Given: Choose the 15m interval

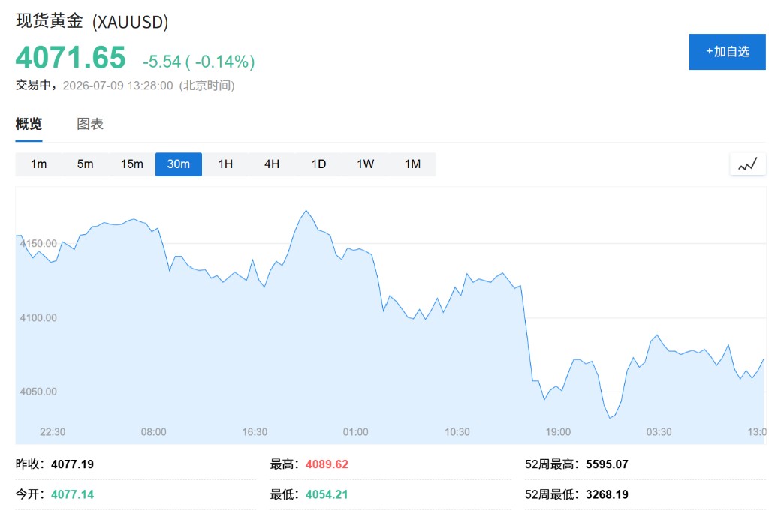Looking at the screenshot, I should click(132, 164).
